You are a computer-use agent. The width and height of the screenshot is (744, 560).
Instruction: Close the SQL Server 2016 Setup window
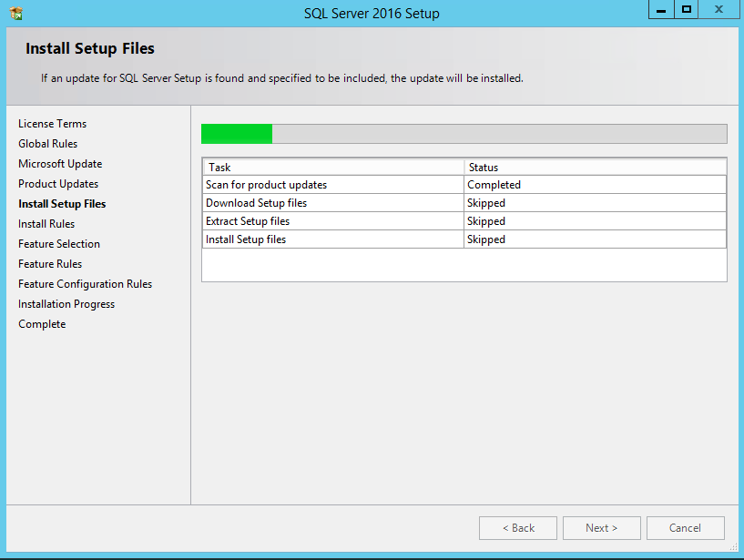719,9
